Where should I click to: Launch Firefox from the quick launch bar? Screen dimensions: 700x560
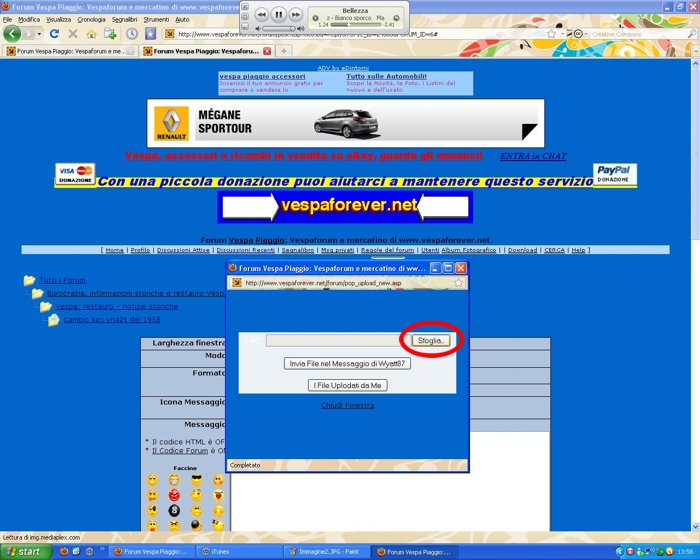tap(64, 552)
